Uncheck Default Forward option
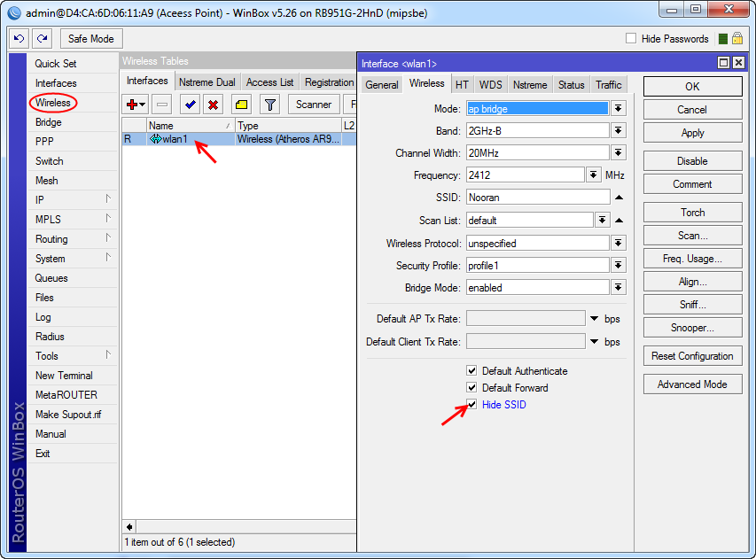Image resolution: width=756 pixels, height=559 pixels. point(472,387)
